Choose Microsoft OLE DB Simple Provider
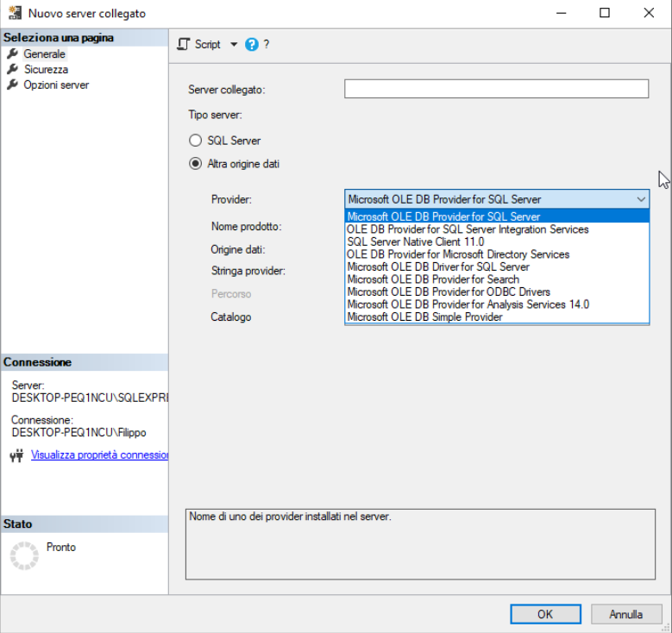 pos(497,316)
